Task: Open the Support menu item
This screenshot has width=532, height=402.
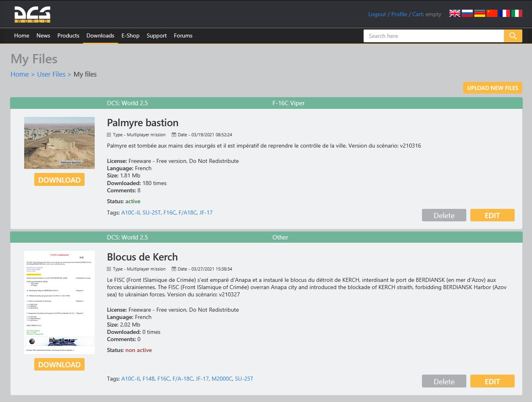Action: pyautogui.click(x=157, y=35)
